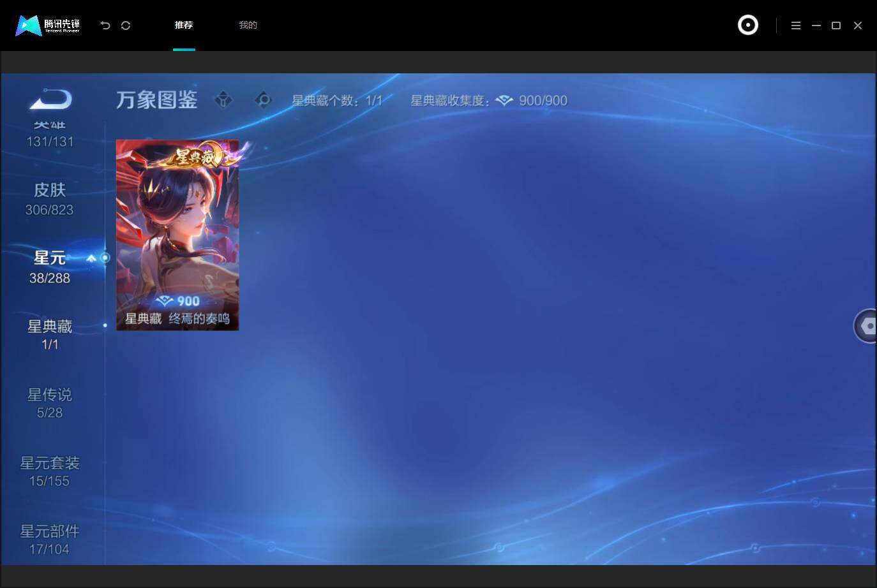Select the 星元套装 15/155 subcategory
877x588 pixels.
pos(50,472)
